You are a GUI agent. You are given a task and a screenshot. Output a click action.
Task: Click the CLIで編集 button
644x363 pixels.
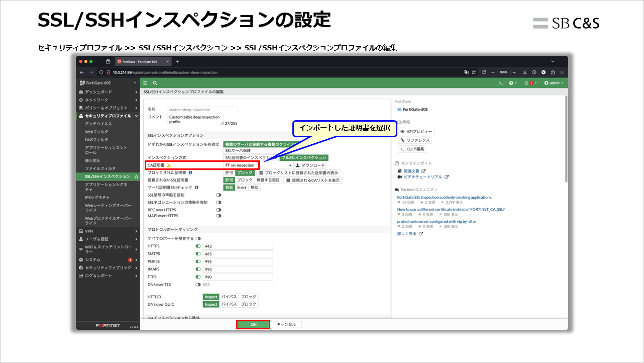pos(412,149)
